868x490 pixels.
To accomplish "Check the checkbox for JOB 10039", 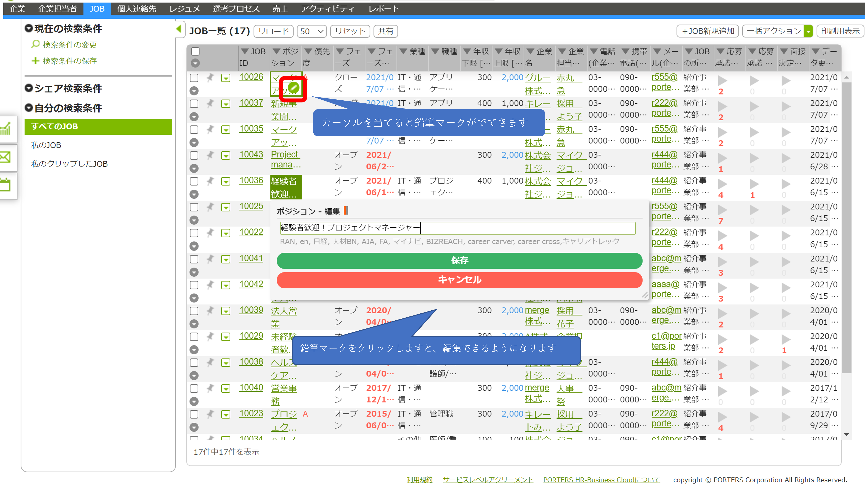I will (x=194, y=311).
